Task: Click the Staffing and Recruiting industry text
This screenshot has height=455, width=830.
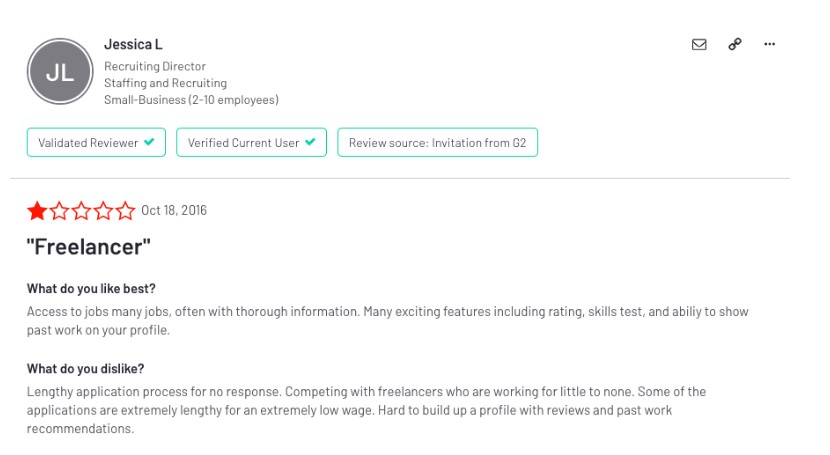Action: pos(165,83)
